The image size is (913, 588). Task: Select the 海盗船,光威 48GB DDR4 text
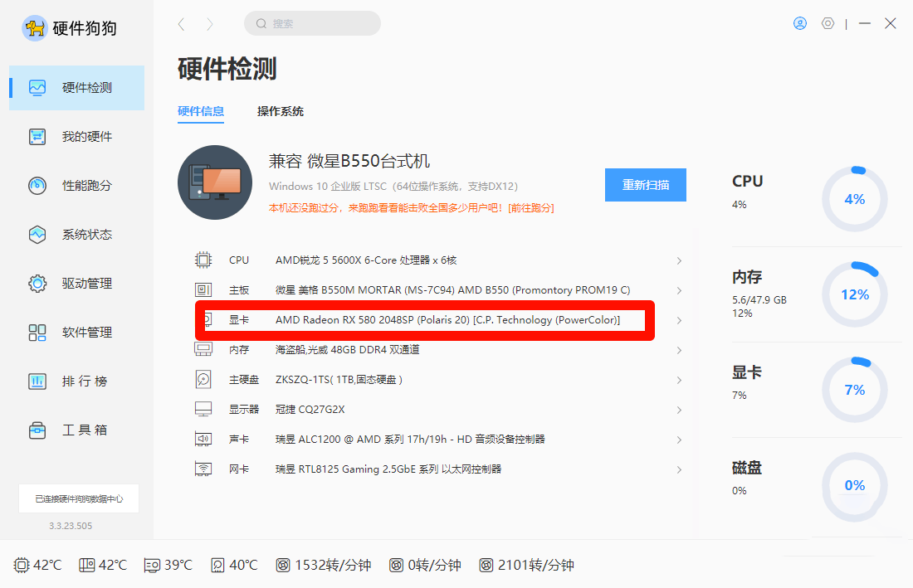[348, 349]
